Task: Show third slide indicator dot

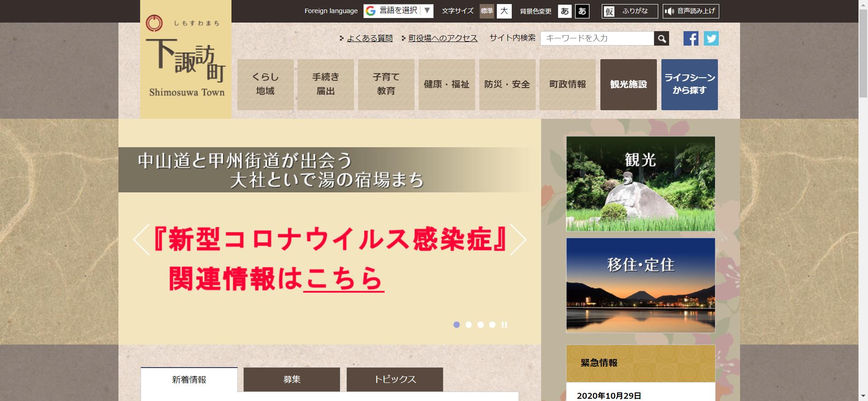Action: tap(481, 325)
